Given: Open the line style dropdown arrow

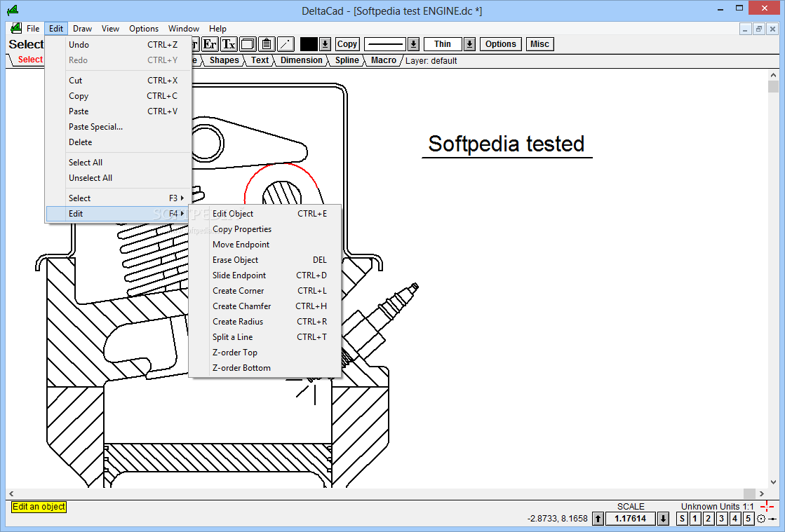Looking at the screenshot, I should click(x=413, y=44).
